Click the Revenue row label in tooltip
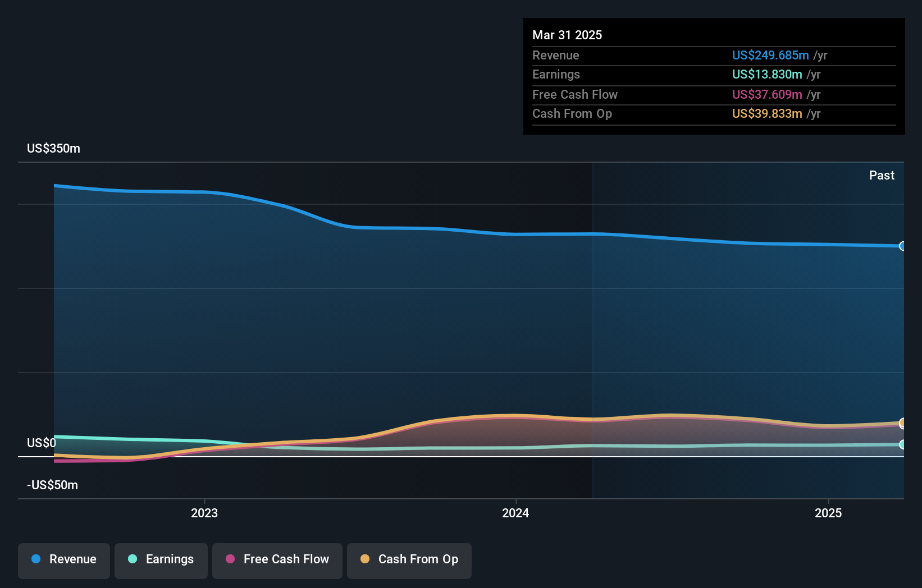 [556, 55]
